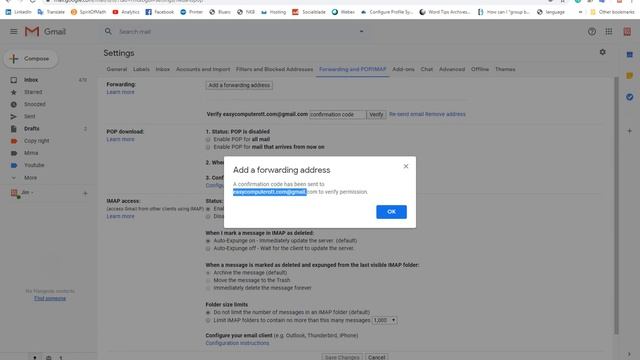The image size is (640, 360).
Task: Click the Inbox folder icon
Action: [x=13, y=80]
